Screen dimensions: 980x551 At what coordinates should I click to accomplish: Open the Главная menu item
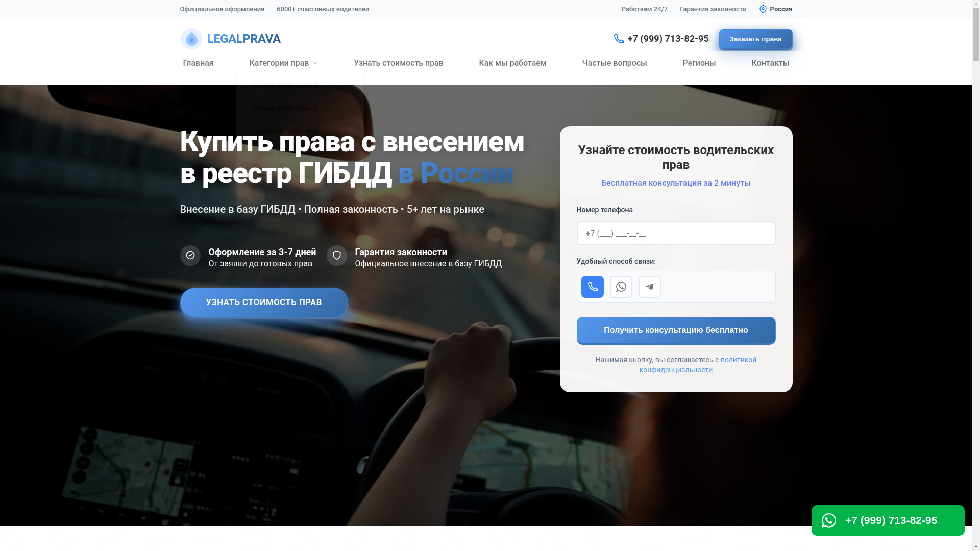198,63
